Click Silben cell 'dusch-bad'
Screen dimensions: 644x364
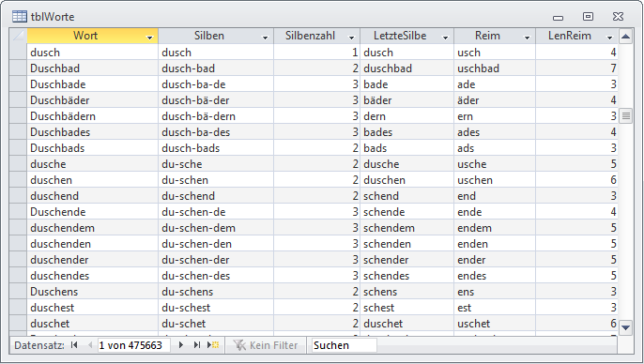pos(216,68)
